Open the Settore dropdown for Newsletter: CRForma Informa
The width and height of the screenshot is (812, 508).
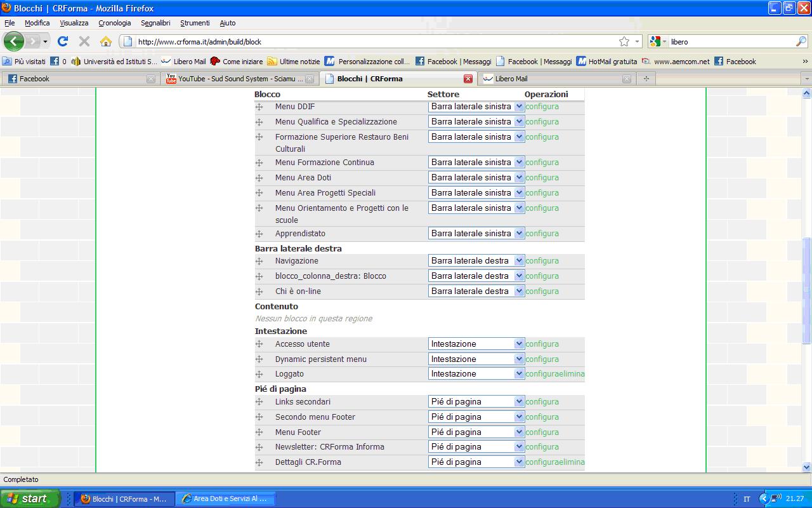point(476,447)
